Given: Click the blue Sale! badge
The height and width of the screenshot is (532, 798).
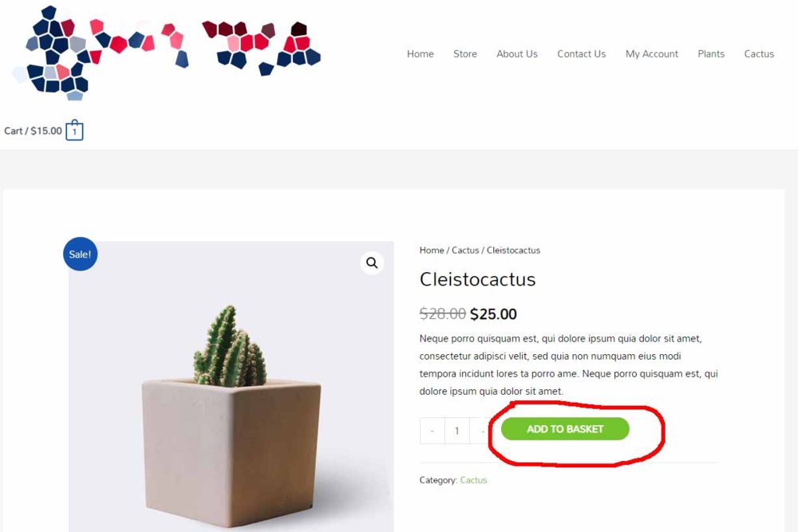Looking at the screenshot, I should click(81, 254).
